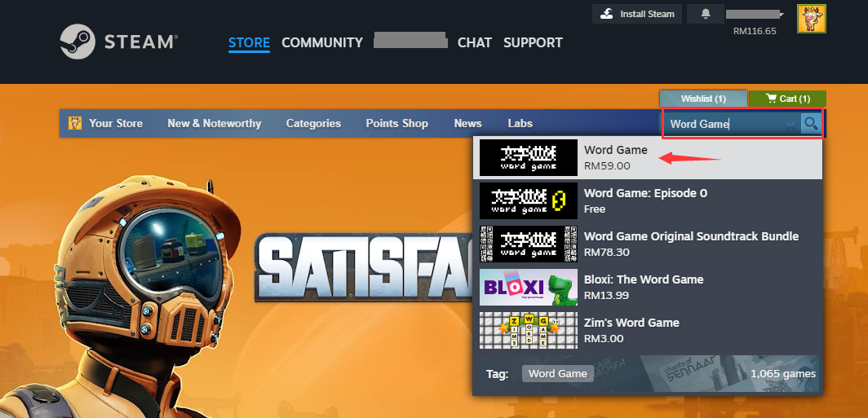Open the News link
The height and width of the screenshot is (418, 868).
point(467,123)
